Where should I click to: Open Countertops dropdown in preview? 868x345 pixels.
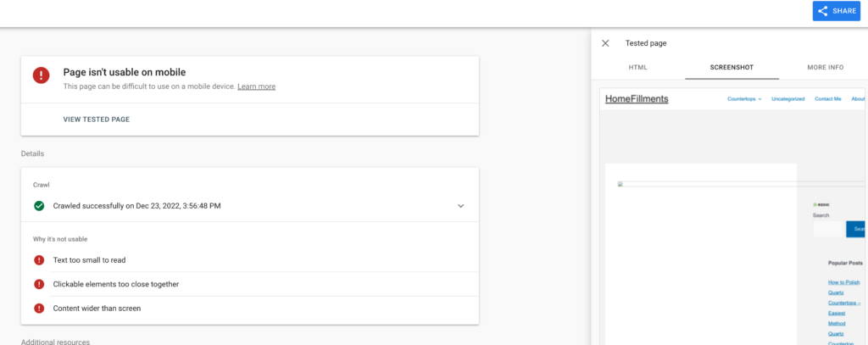pos(744,99)
